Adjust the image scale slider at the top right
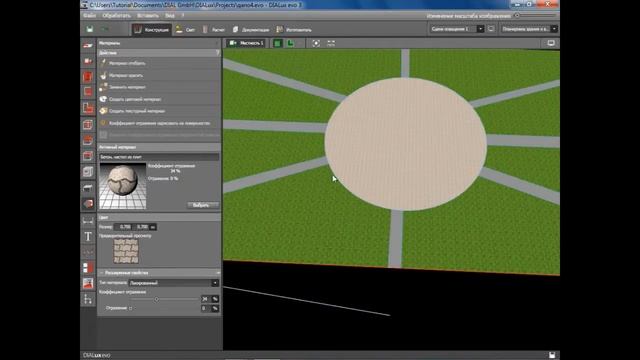Screen dimensions: 640x360 coord(536,16)
